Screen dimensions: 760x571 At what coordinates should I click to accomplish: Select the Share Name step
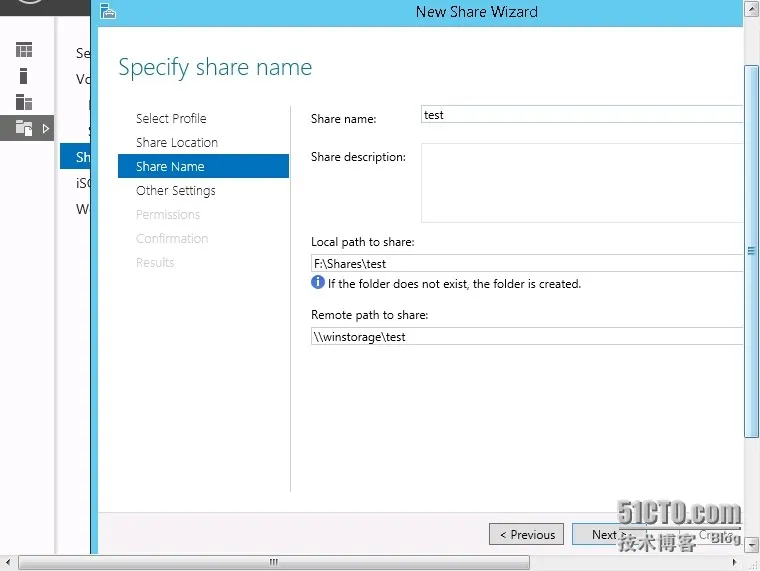(204, 166)
